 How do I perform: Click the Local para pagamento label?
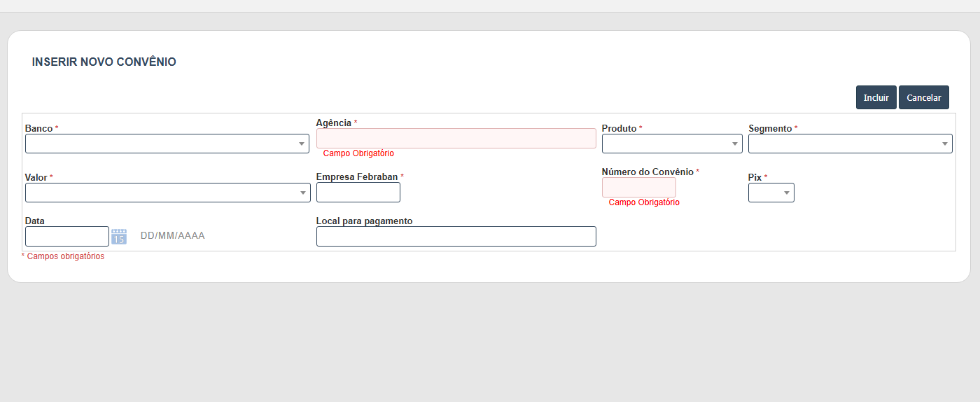click(364, 221)
